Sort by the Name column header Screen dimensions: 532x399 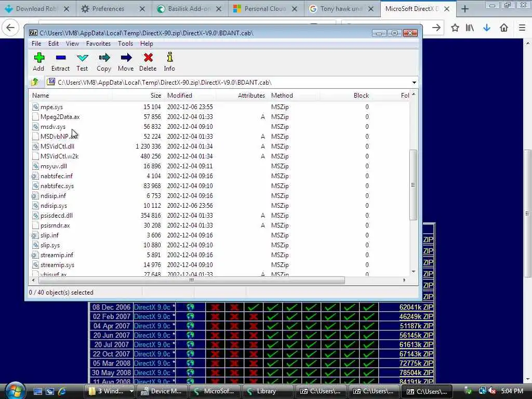click(70, 96)
